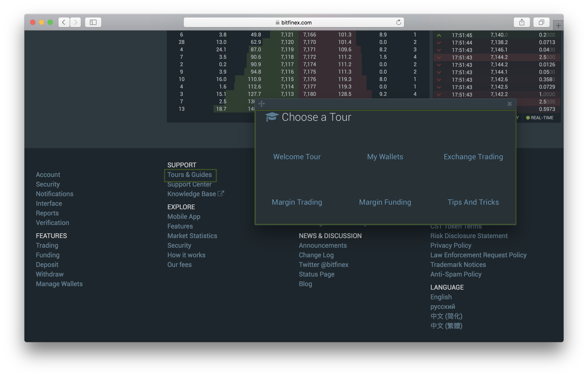The height and width of the screenshot is (377, 588).
Task: Open the Exchange Trading tour
Action: (473, 156)
